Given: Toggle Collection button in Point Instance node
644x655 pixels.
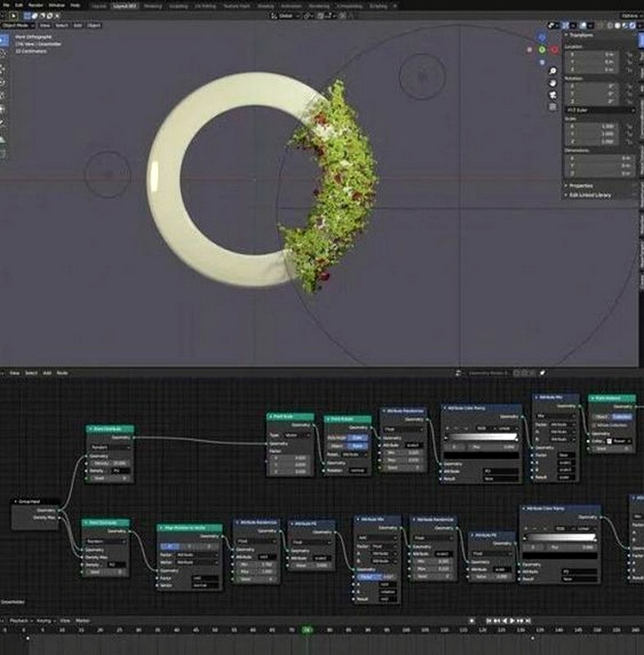Looking at the screenshot, I should [621, 417].
